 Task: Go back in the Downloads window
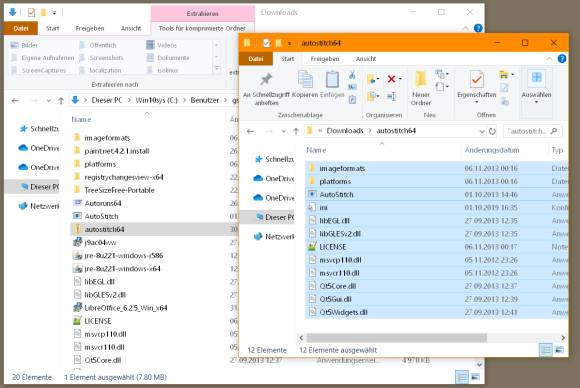(15, 101)
